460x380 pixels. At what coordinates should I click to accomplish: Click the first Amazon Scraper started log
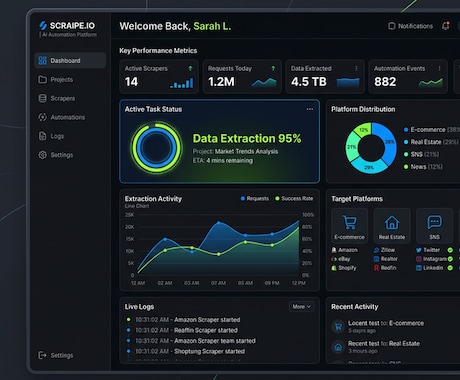183,320
